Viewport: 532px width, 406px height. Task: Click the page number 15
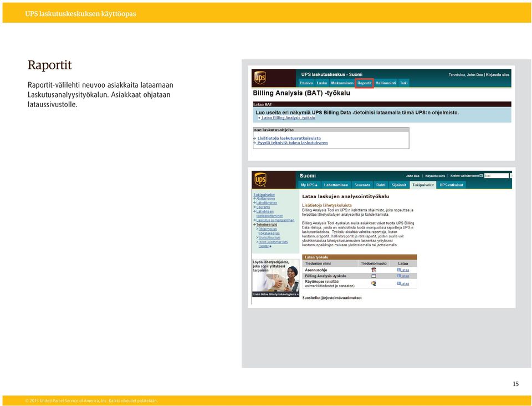click(x=516, y=384)
